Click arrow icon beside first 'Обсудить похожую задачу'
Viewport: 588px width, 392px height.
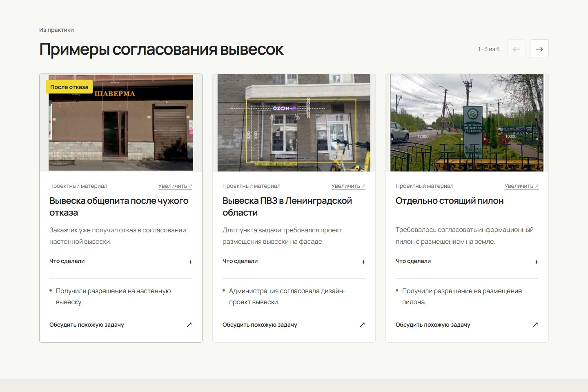(x=189, y=325)
